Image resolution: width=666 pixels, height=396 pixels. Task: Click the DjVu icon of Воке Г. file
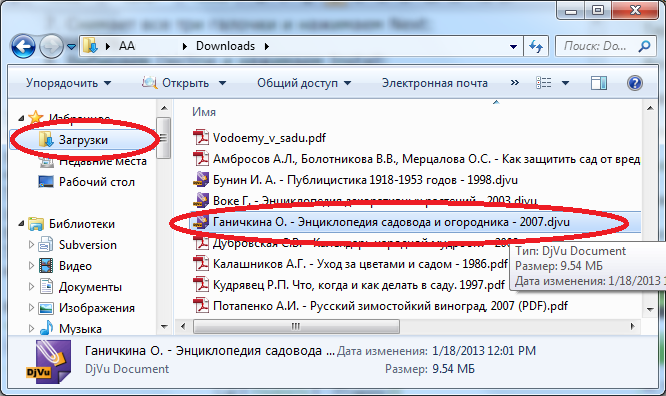click(x=200, y=200)
